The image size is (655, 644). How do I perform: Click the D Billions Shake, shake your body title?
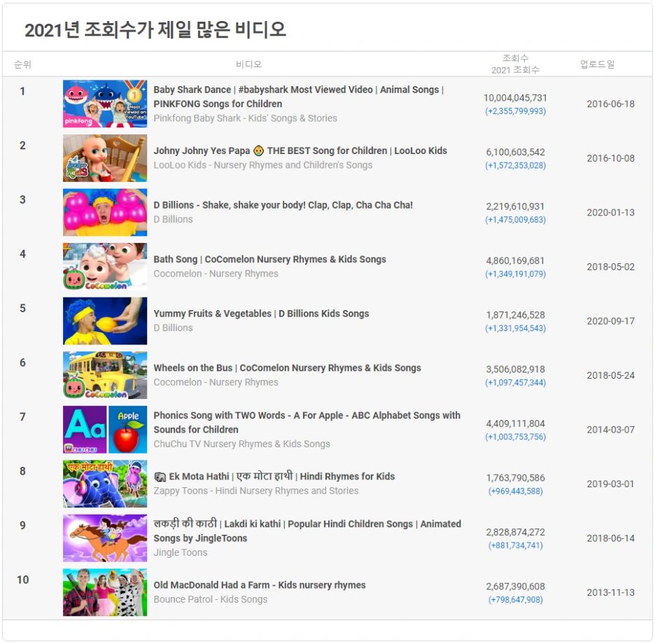(283, 205)
